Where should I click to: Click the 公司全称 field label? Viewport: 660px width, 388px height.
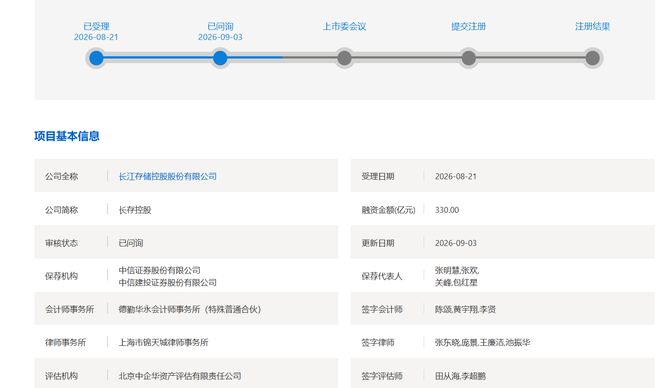coord(61,176)
